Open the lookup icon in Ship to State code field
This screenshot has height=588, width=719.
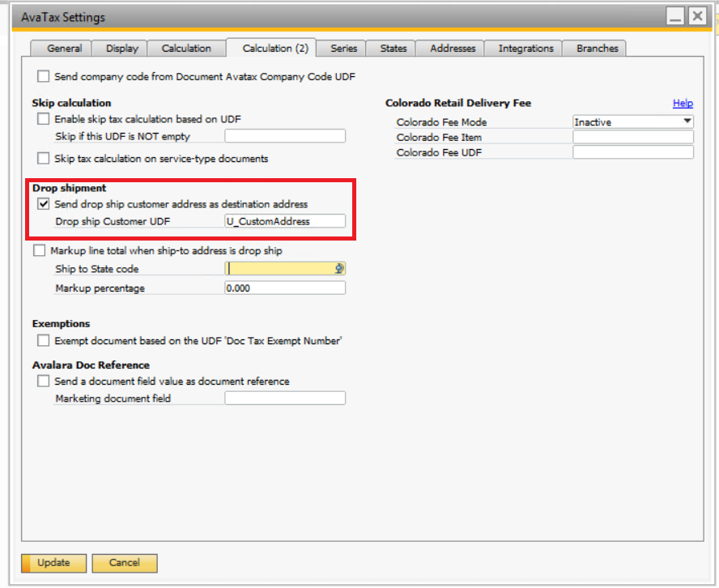pyautogui.click(x=339, y=269)
